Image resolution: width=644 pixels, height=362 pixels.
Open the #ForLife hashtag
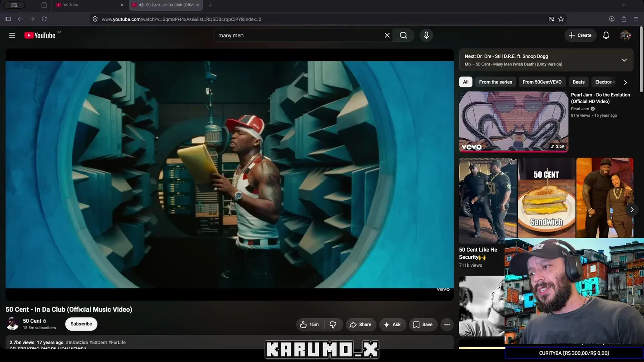click(x=117, y=342)
